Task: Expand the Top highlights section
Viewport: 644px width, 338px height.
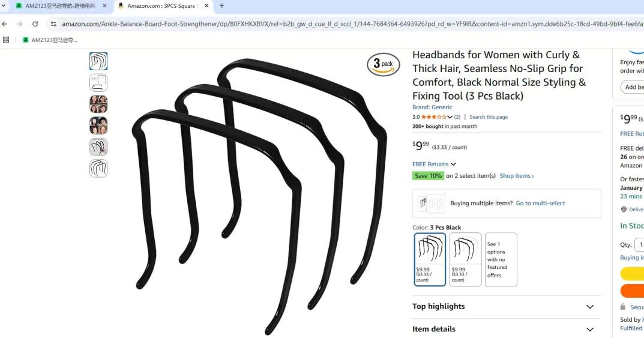Action: [x=503, y=306]
